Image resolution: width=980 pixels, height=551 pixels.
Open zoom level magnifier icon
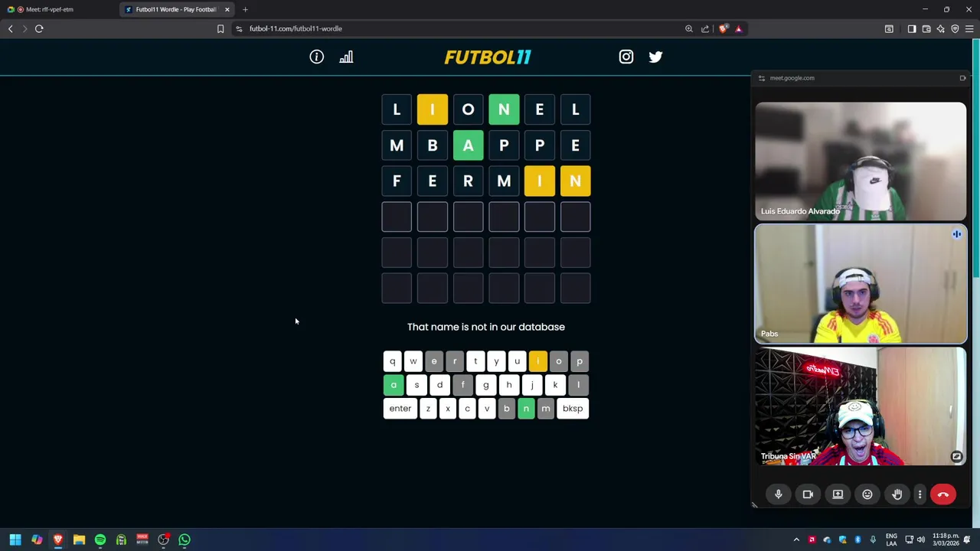pyautogui.click(x=689, y=28)
